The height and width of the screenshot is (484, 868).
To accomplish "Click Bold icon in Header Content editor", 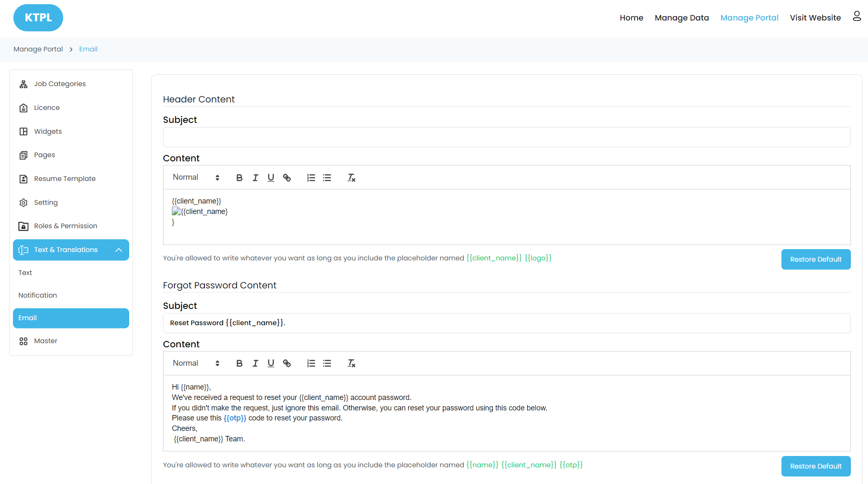I will click(239, 178).
